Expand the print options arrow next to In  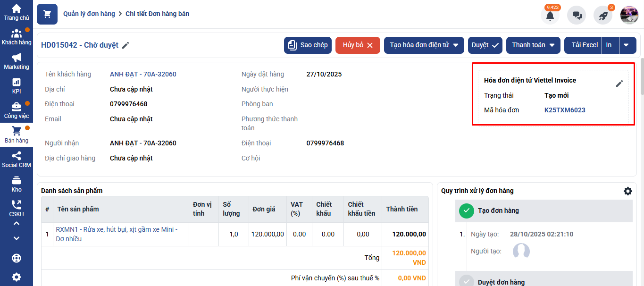click(626, 45)
